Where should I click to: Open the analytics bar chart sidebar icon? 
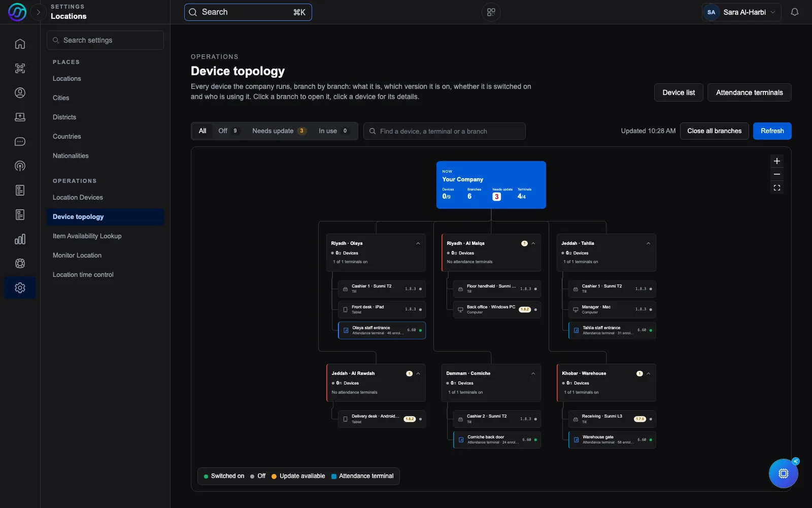[x=20, y=239]
